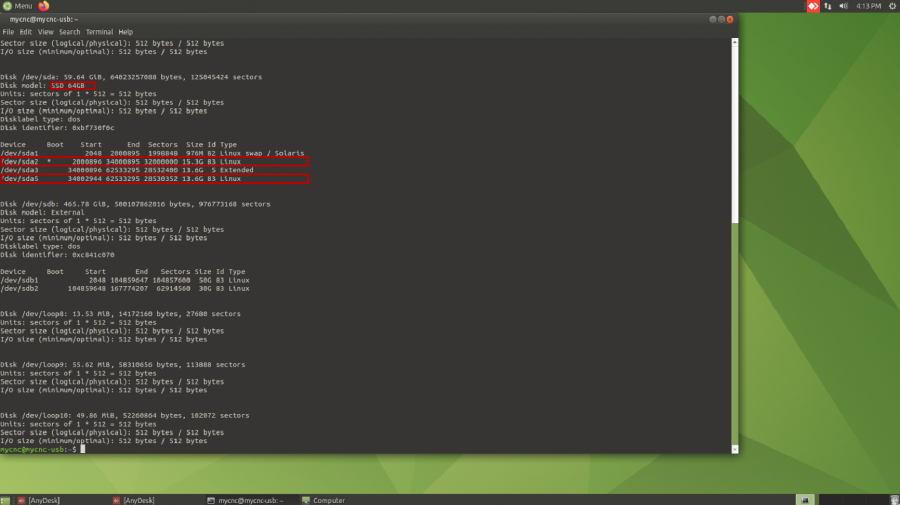This screenshot has height=505, width=900.
Task: Open the Ubuntu MATE Menu button
Action: tap(17, 6)
